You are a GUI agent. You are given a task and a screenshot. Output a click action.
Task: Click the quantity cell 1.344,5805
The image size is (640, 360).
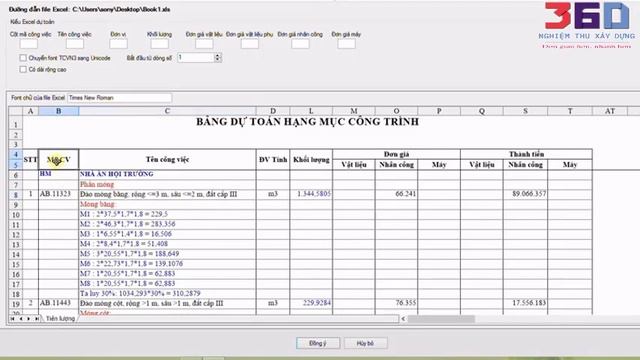(311, 194)
